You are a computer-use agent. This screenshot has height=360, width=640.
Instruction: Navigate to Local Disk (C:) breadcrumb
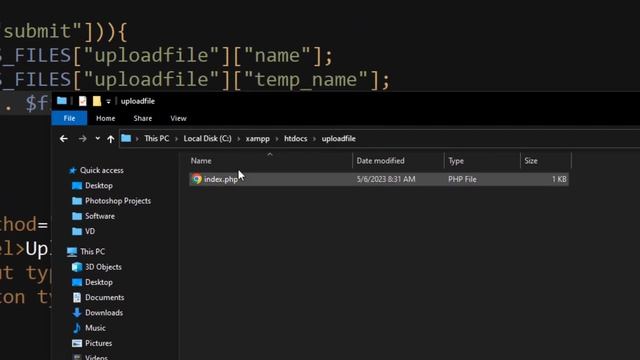point(207,139)
